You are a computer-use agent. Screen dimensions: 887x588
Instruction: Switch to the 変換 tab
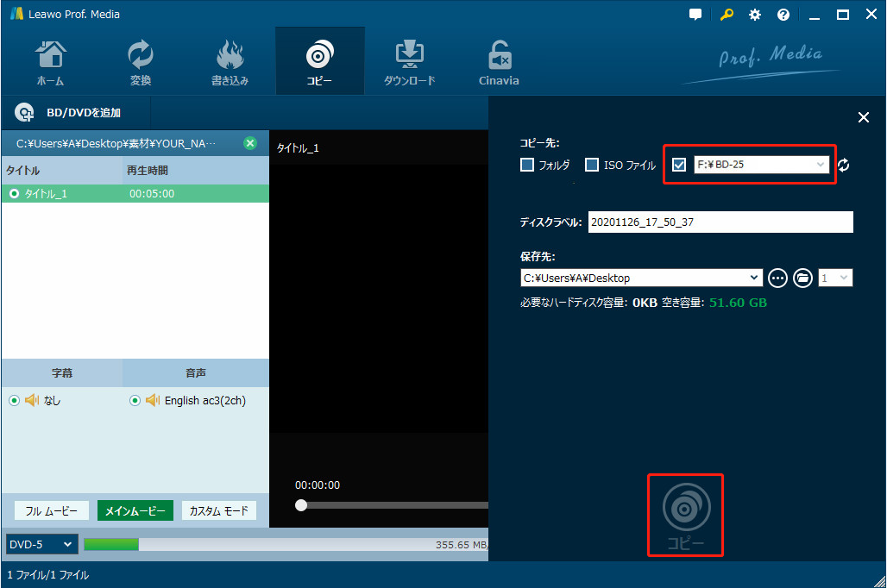[141, 64]
